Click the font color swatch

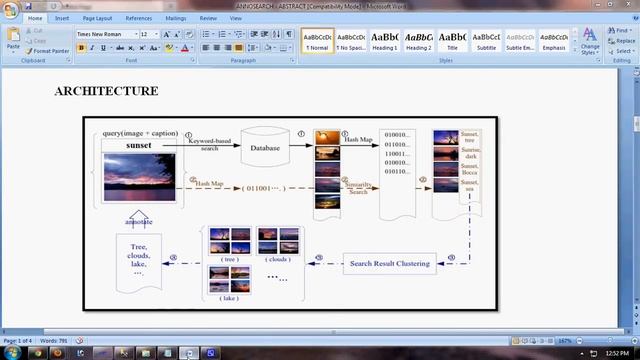[184, 48]
